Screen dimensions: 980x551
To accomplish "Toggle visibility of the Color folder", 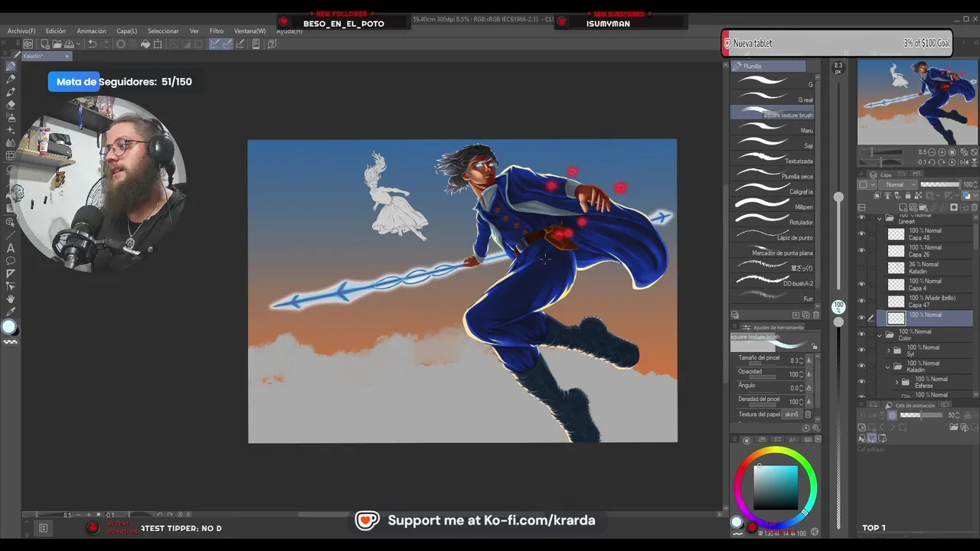I will [861, 334].
